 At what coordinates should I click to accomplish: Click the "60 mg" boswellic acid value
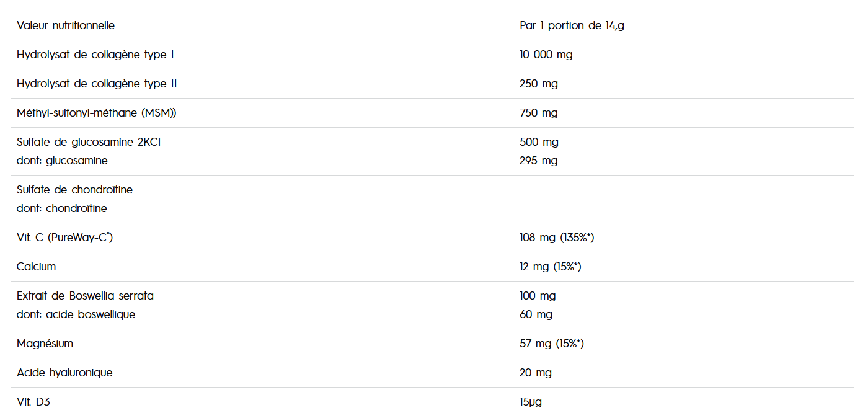tap(536, 314)
